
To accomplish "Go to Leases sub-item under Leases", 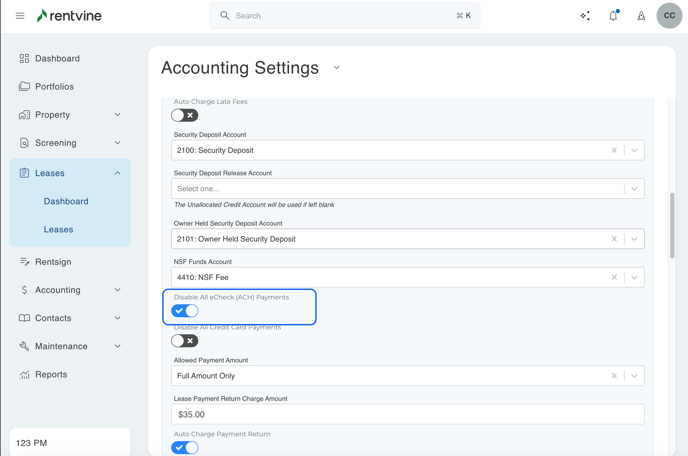I will tap(58, 229).
